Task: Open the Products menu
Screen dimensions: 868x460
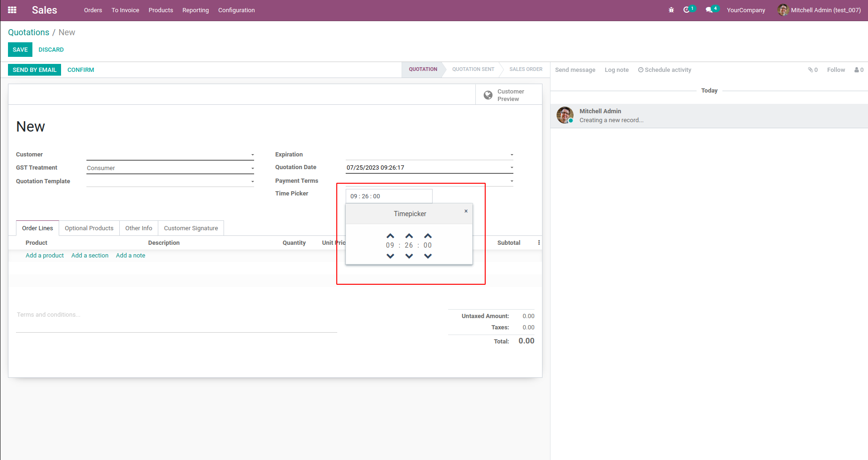Action: (x=161, y=10)
